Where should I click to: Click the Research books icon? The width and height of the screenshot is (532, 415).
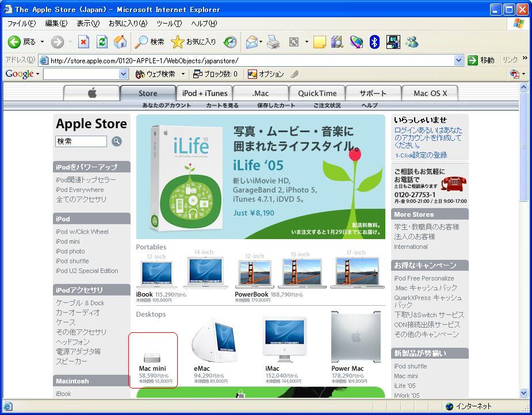[337, 42]
